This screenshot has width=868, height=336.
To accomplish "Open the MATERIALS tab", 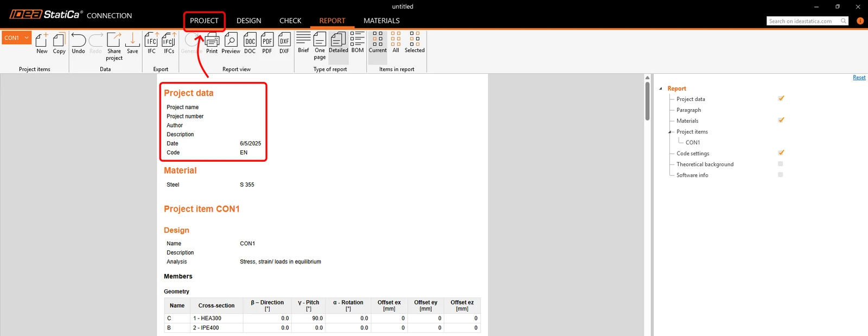I will coord(381,21).
